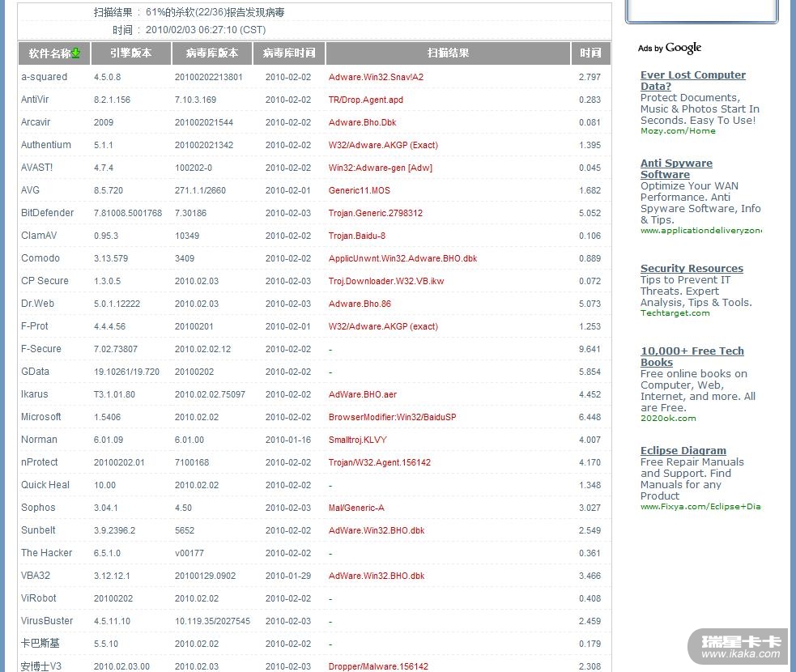The height and width of the screenshot is (672, 796).
Task: Click the 扫描结果 column header
Action: pyautogui.click(x=448, y=53)
